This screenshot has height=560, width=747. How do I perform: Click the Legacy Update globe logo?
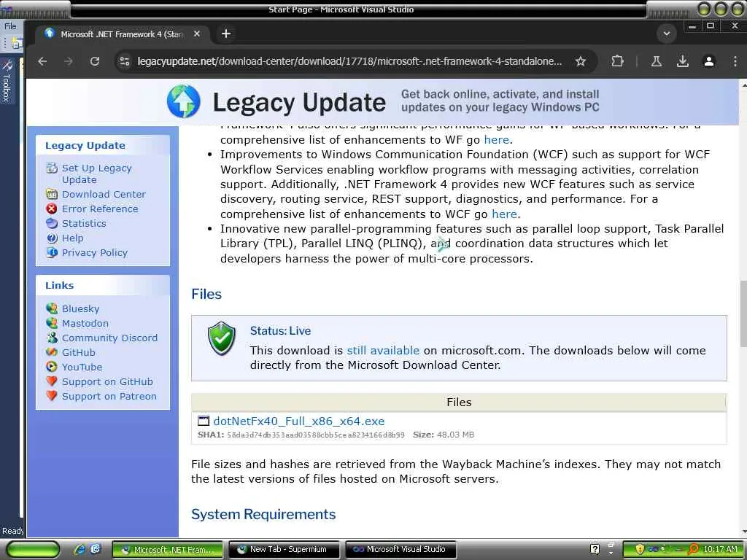183,101
